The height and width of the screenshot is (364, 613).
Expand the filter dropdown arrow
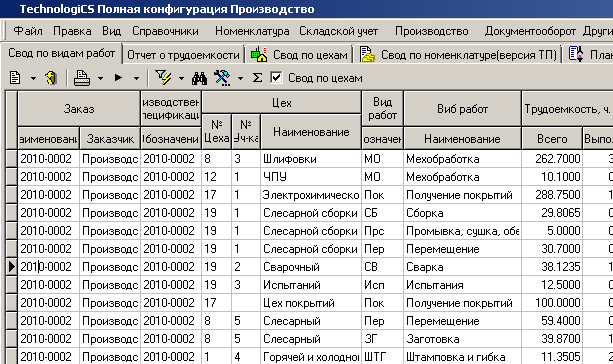[x=181, y=79]
